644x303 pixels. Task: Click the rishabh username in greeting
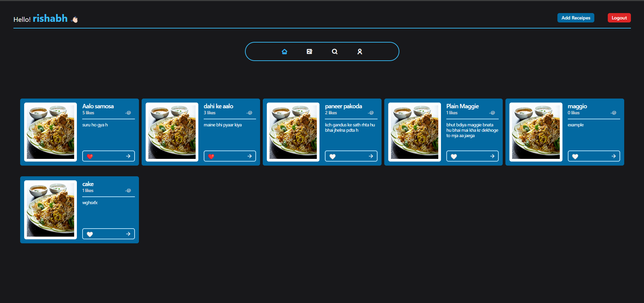50,18
